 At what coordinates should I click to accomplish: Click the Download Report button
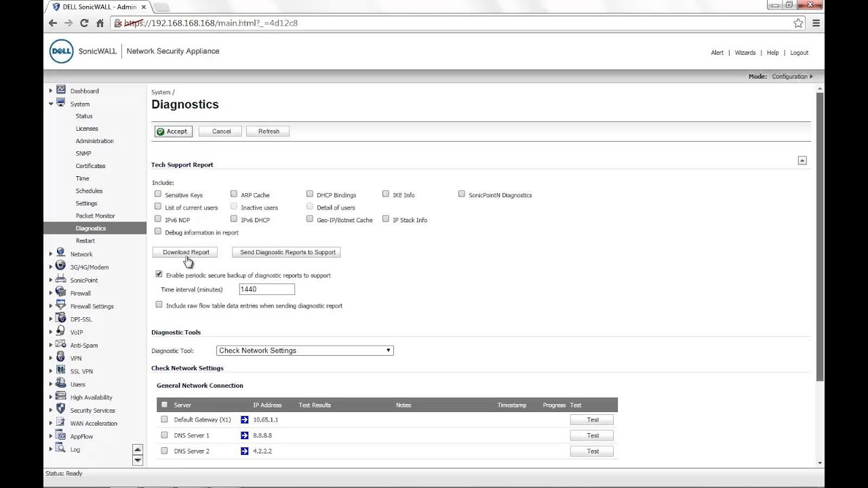(x=186, y=251)
